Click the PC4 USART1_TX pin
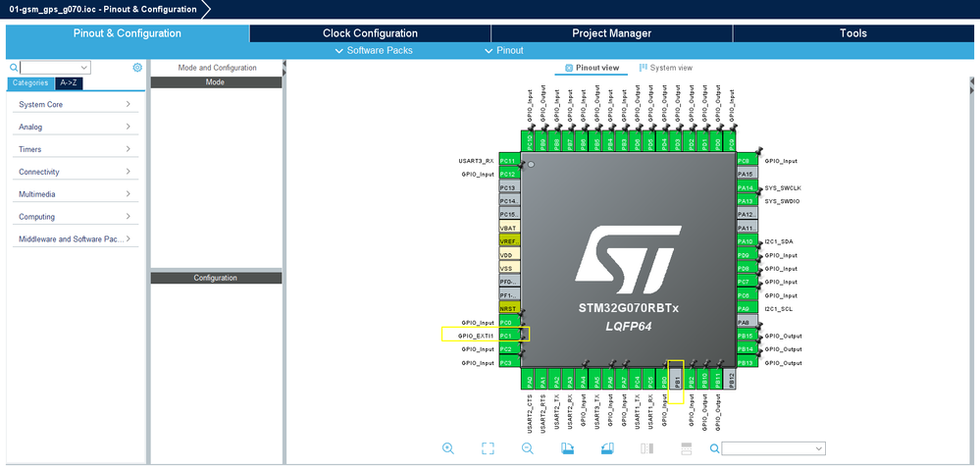Image resolution: width=980 pixels, height=471 pixels. 637,379
